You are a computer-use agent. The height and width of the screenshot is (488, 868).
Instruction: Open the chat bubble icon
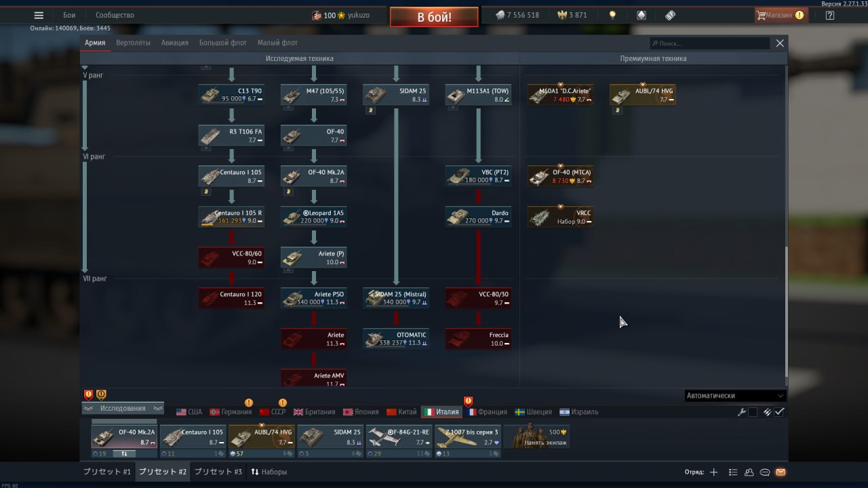(x=765, y=472)
